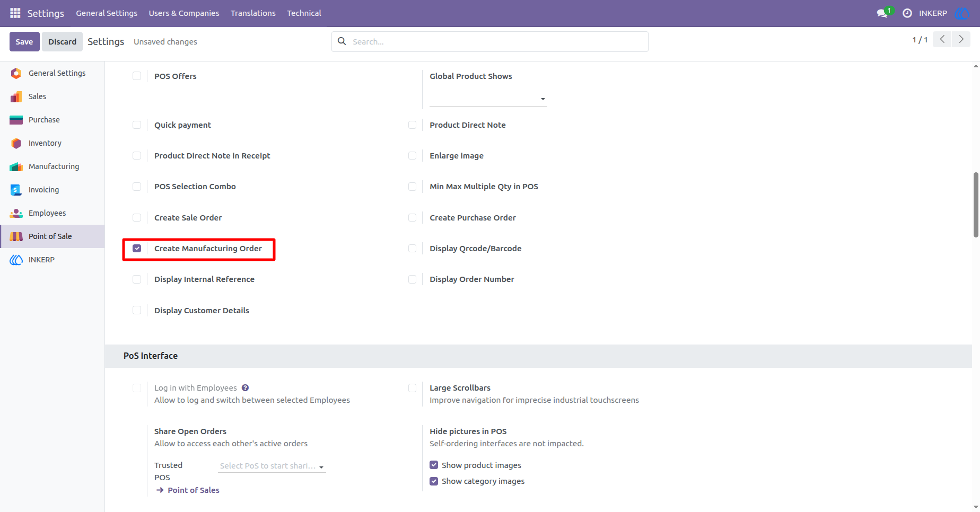
Task: Enable Quick payment checkbox
Action: tap(137, 125)
